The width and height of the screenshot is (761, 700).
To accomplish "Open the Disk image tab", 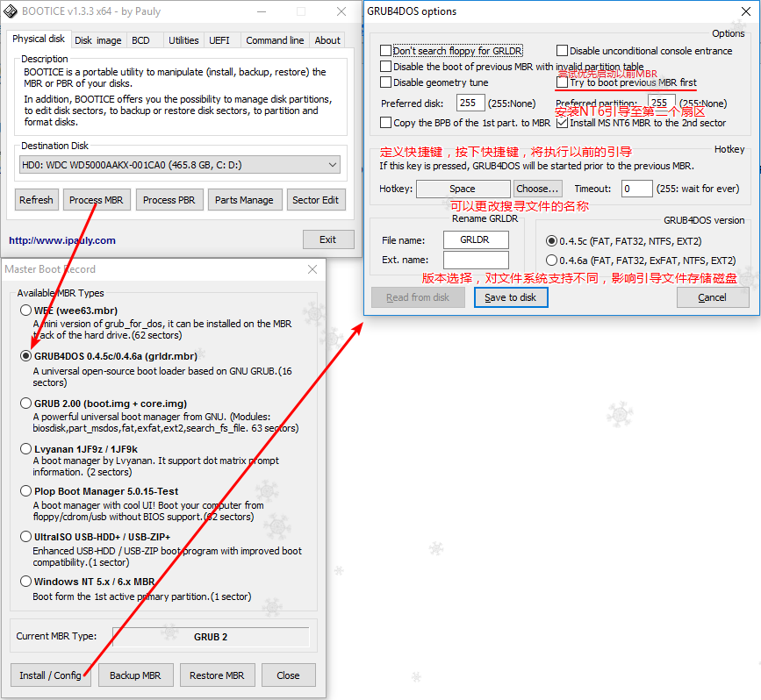I will click(x=98, y=40).
